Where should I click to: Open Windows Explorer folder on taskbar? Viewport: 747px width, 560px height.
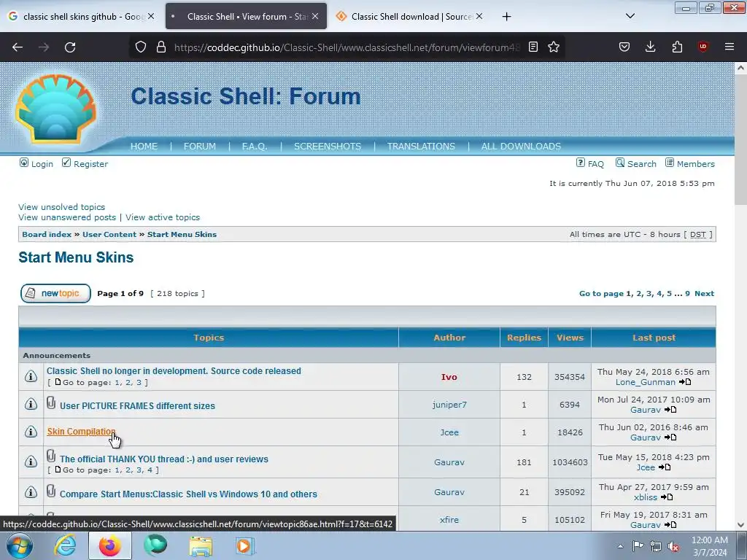[201, 545]
